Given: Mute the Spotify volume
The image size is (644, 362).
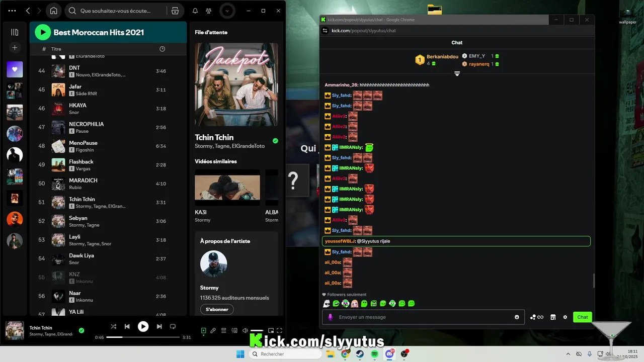Looking at the screenshot, I should point(245,330).
